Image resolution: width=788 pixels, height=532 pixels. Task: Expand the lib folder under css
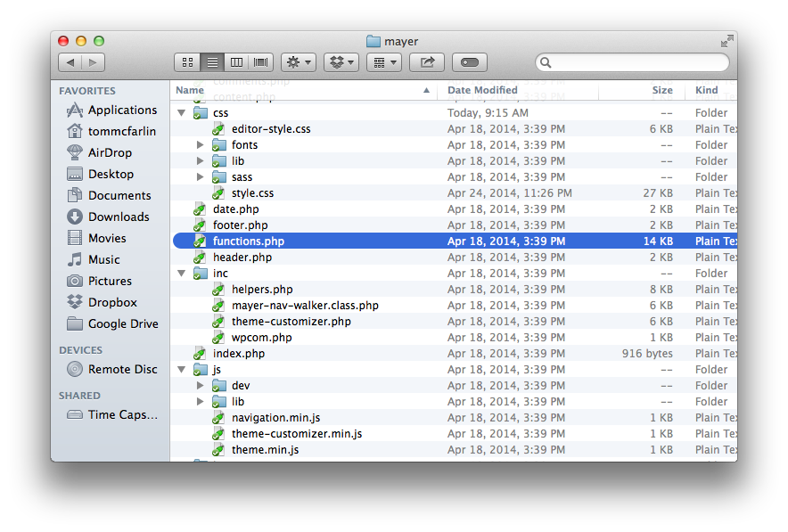pos(200,161)
